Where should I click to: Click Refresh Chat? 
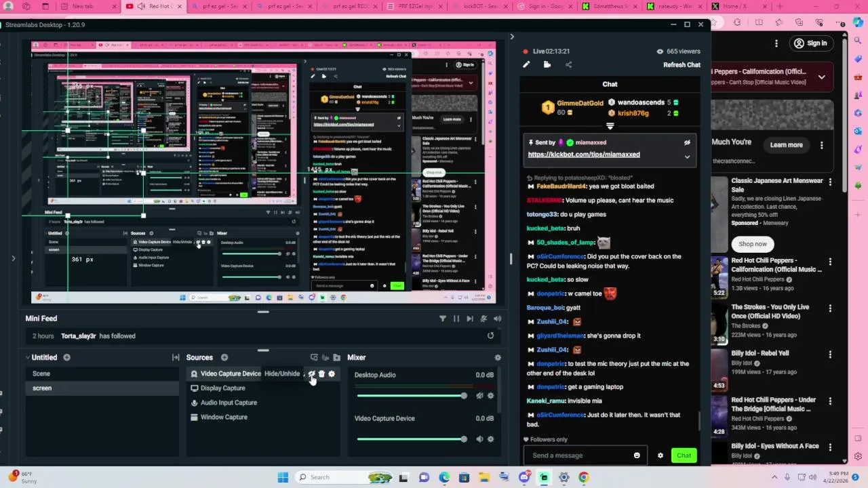682,65
